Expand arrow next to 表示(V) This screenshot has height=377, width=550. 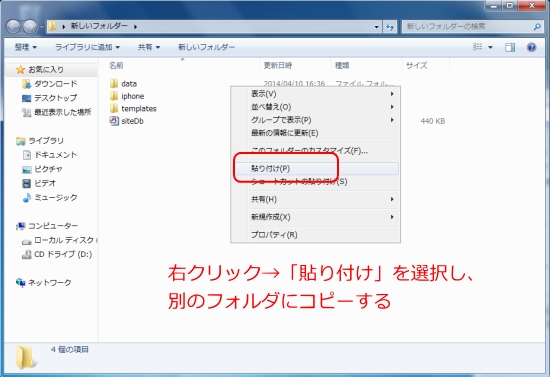point(392,94)
